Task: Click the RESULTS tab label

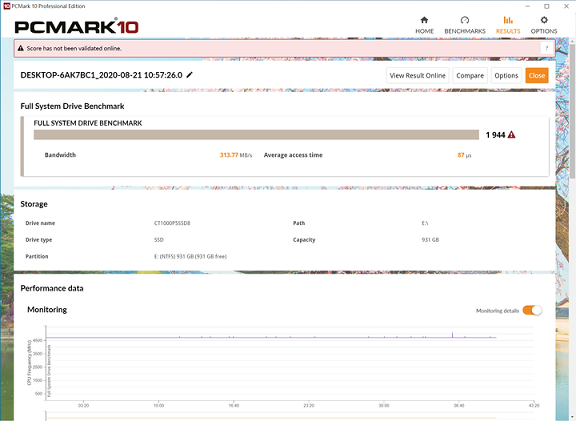Action: click(508, 31)
